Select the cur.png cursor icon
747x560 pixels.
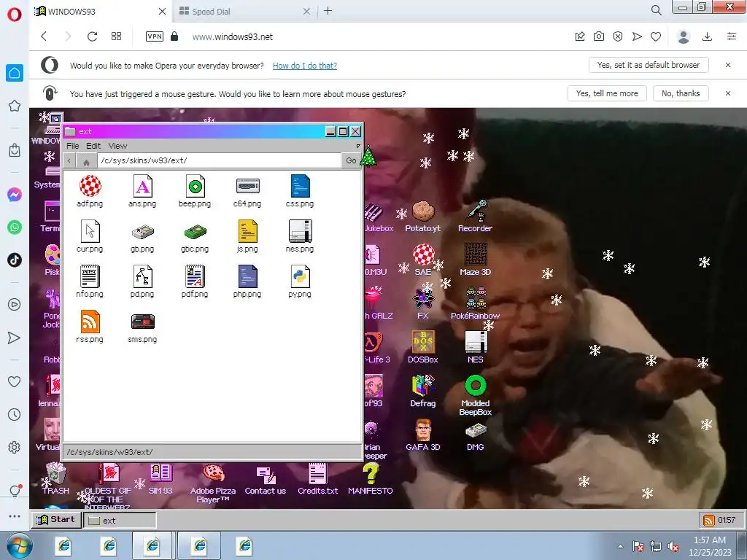[x=90, y=231]
